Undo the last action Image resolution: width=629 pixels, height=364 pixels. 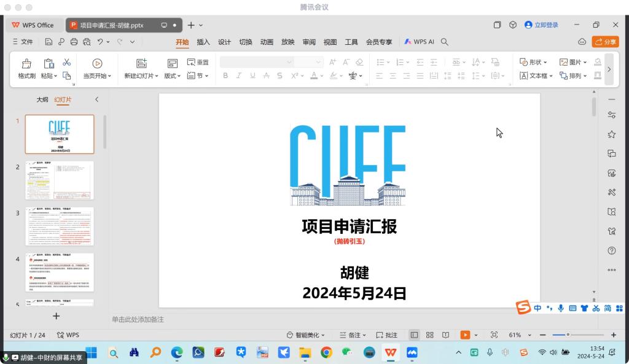100,42
